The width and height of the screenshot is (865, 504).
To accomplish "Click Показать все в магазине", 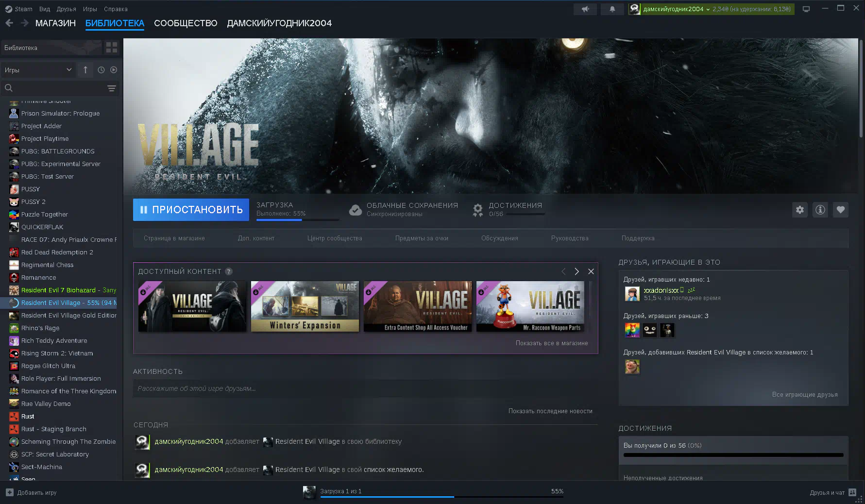I will click(x=552, y=343).
